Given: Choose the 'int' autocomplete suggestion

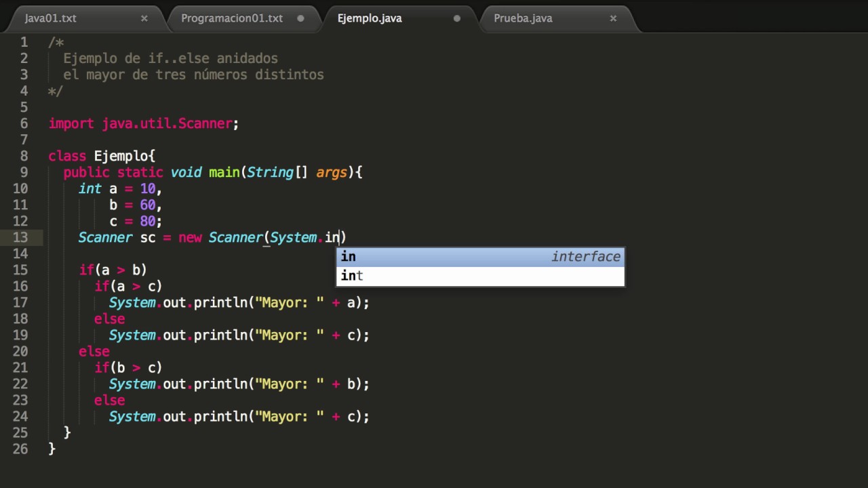Looking at the screenshot, I should [480, 276].
